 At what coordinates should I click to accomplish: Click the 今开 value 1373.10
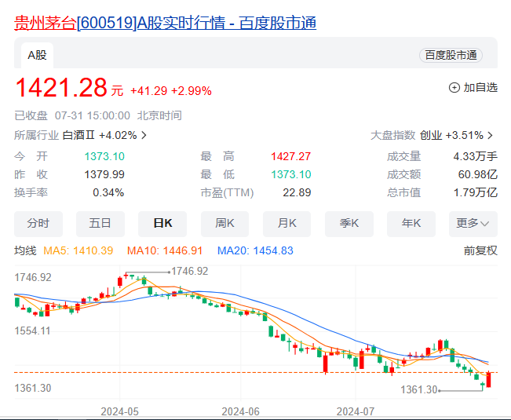(104, 156)
